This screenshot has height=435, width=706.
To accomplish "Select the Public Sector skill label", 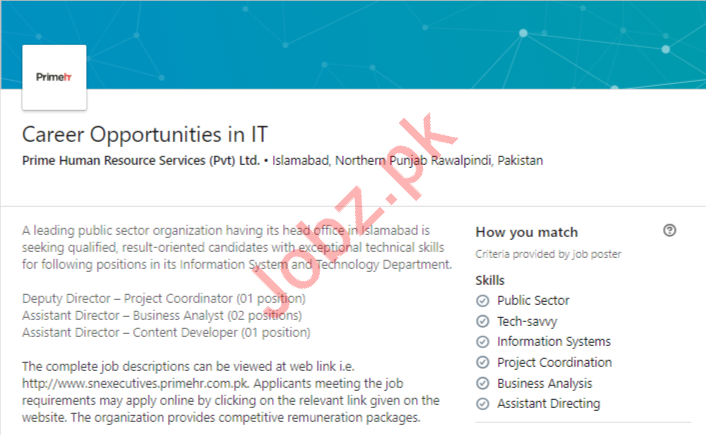I will tap(533, 301).
